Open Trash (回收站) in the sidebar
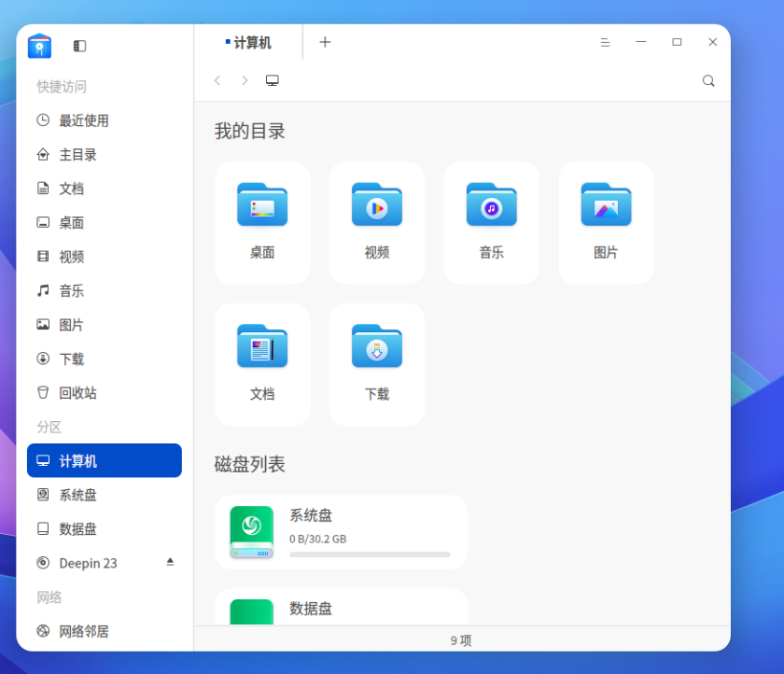The height and width of the screenshot is (674, 784). [105, 392]
